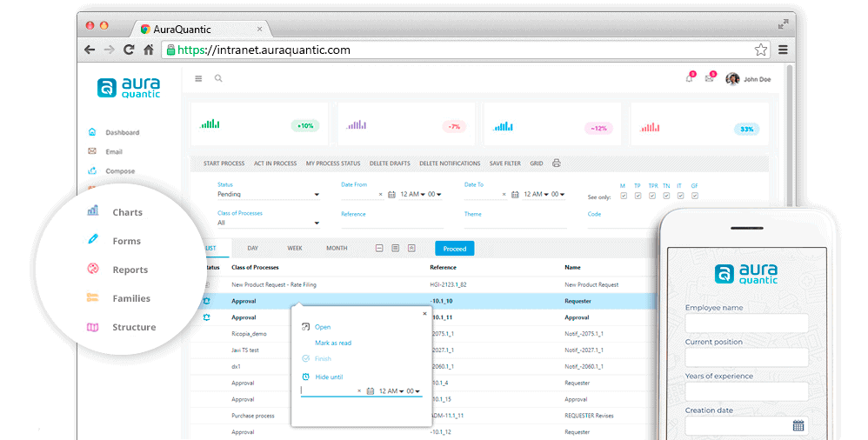Expand the Class of Processes dropdown
868x440 pixels.
click(x=268, y=223)
